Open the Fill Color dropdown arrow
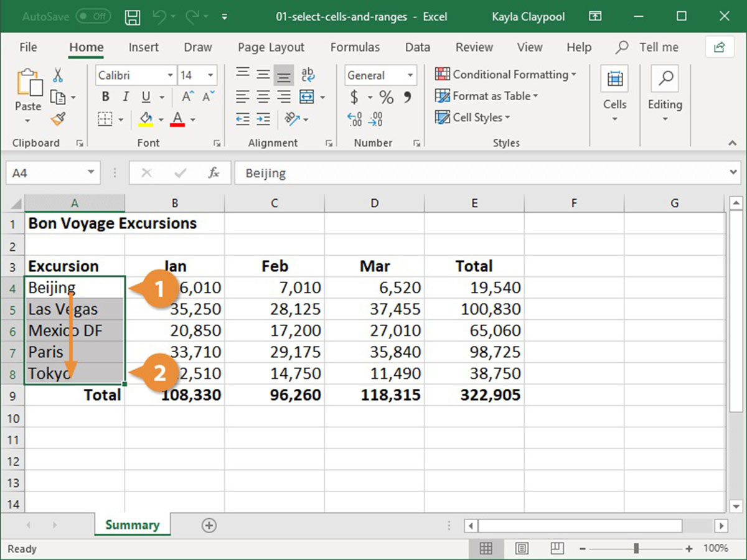The image size is (747, 560). tap(161, 119)
